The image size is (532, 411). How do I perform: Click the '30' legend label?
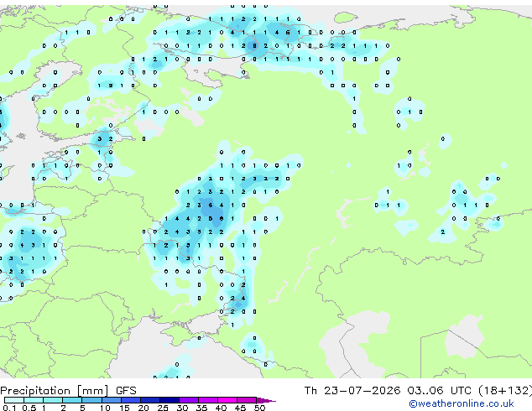coord(182,408)
